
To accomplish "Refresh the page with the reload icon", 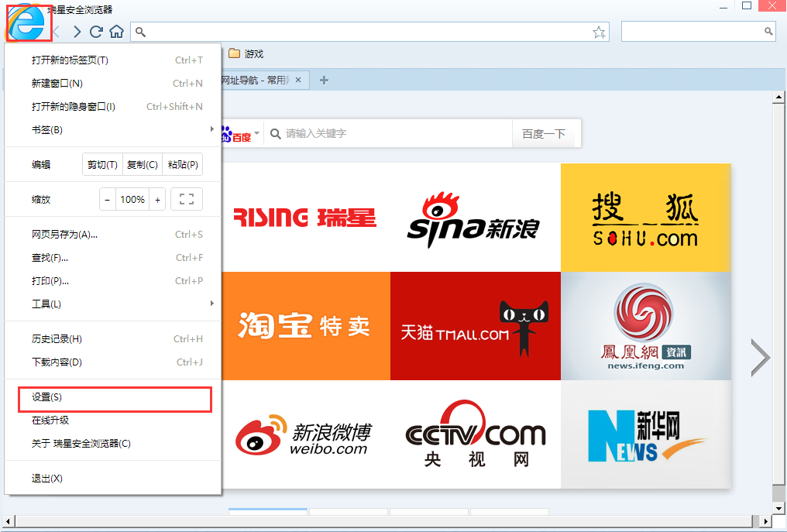I will click(95, 32).
